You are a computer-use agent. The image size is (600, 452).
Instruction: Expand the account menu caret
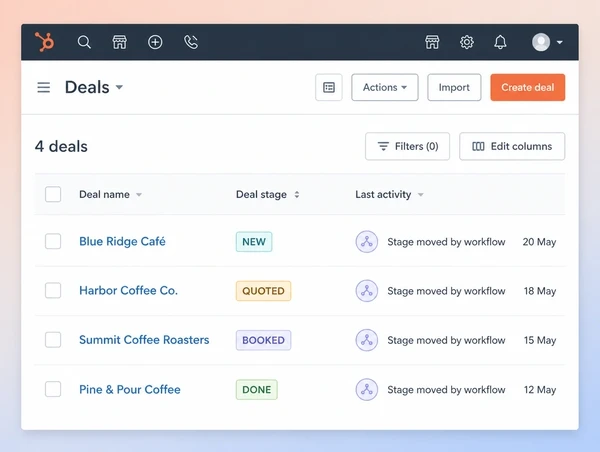tap(559, 42)
